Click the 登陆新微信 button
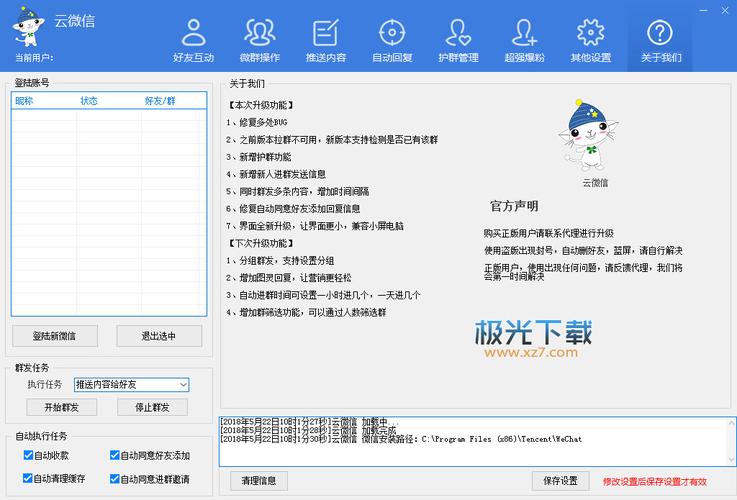737x500 pixels. coord(55,336)
